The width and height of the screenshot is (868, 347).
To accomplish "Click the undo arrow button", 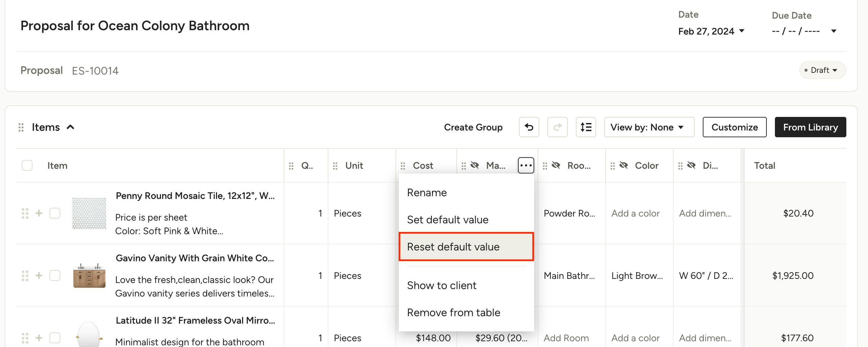I will (x=529, y=127).
